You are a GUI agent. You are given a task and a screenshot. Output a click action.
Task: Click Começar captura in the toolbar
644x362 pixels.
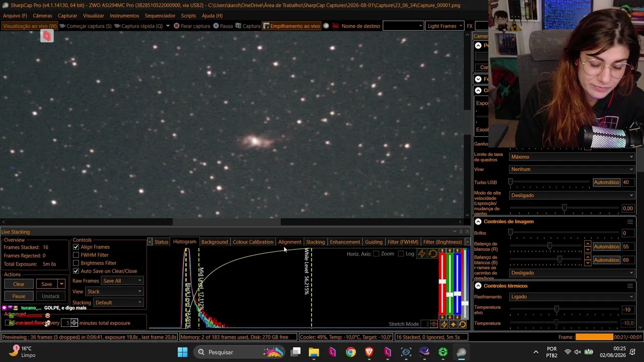click(x=85, y=26)
